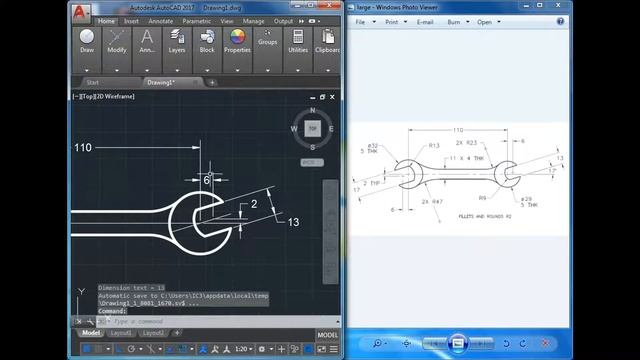Switch to the Manage ribbon tab
640x360 pixels.
[253, 21]
